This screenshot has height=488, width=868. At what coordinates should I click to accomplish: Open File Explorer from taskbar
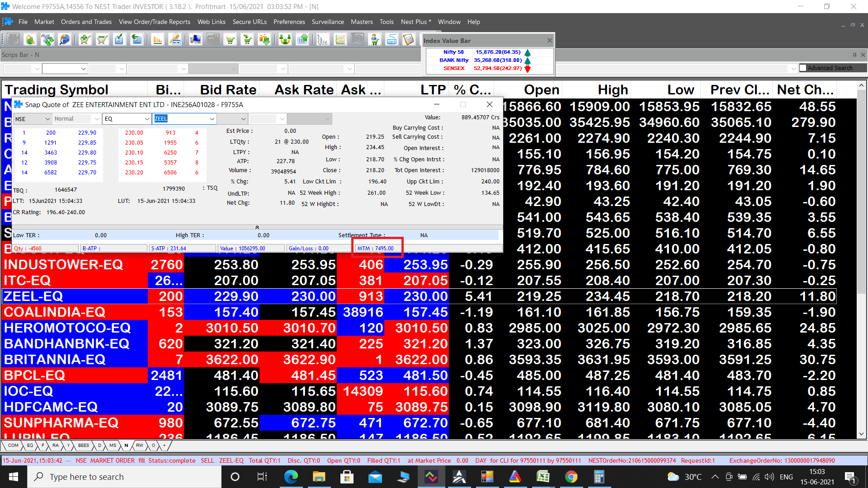[x=319, y=477]
